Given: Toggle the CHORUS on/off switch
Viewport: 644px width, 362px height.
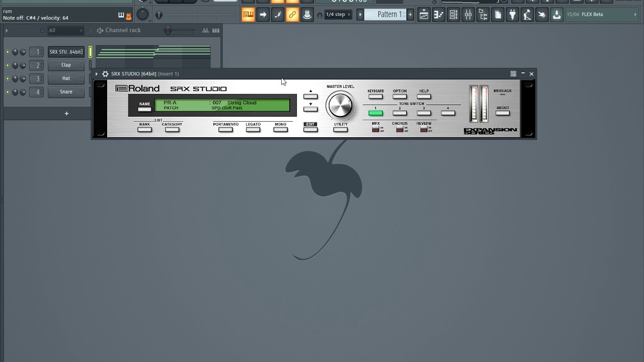Looking at the screenshot, I should click(399, 129).
